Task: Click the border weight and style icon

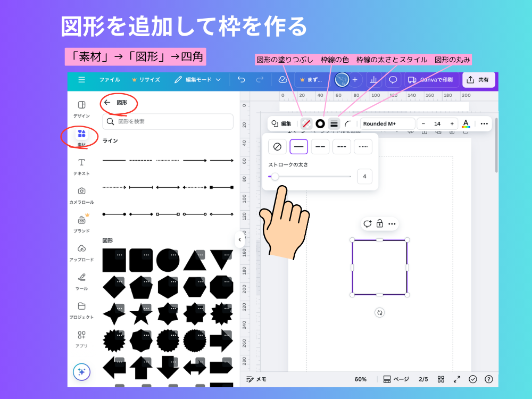Action: (334, 123)
